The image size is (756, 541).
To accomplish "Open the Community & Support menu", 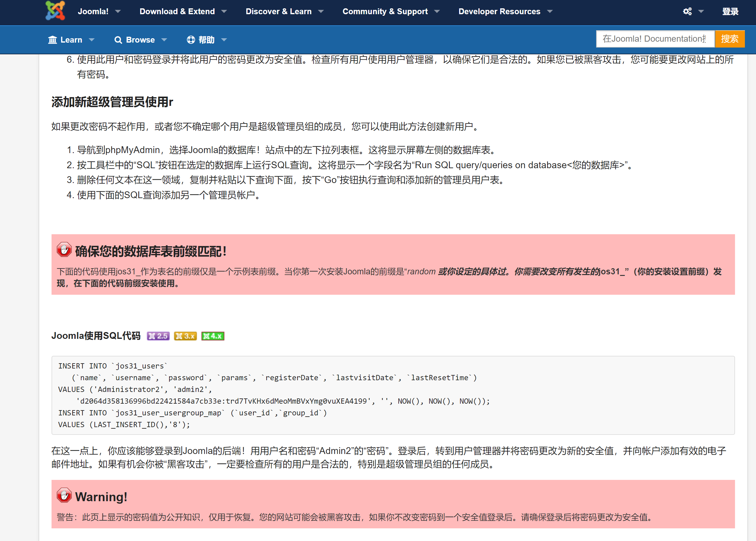I will [385, 12].
